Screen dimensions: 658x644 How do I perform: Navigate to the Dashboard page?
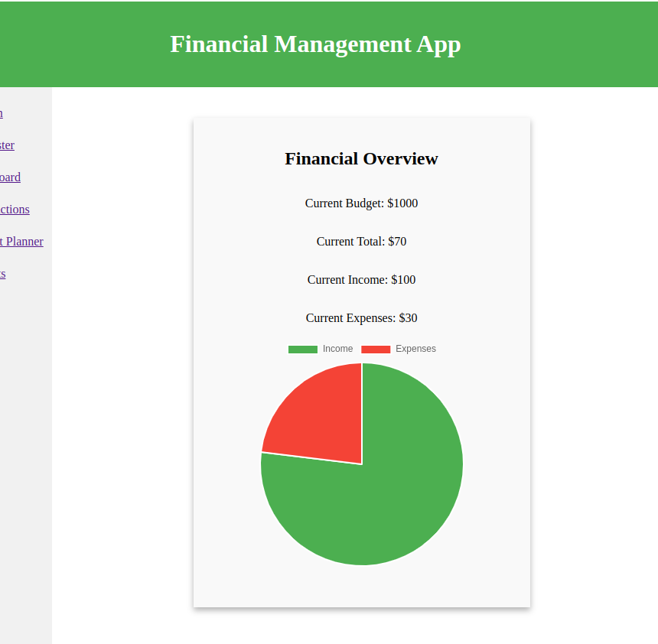[x=10, y=177]
